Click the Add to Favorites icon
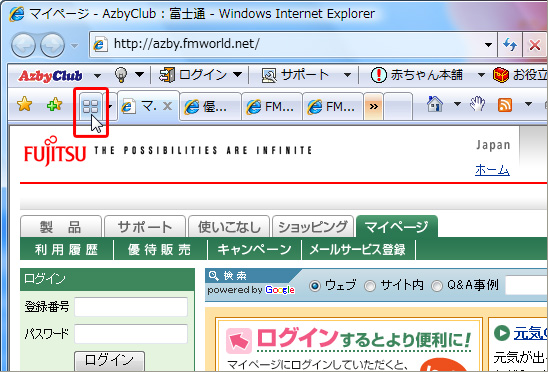 point(54,104)
